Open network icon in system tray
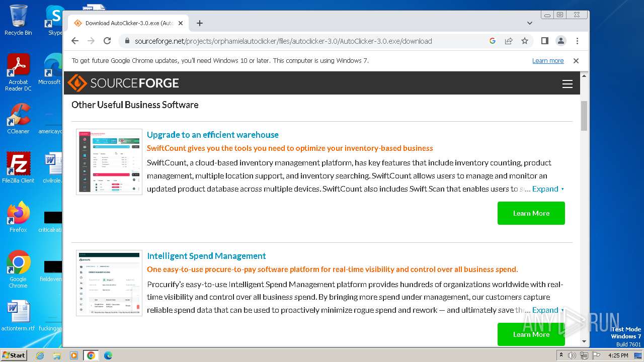644x362 pixels. coord(584,355)
